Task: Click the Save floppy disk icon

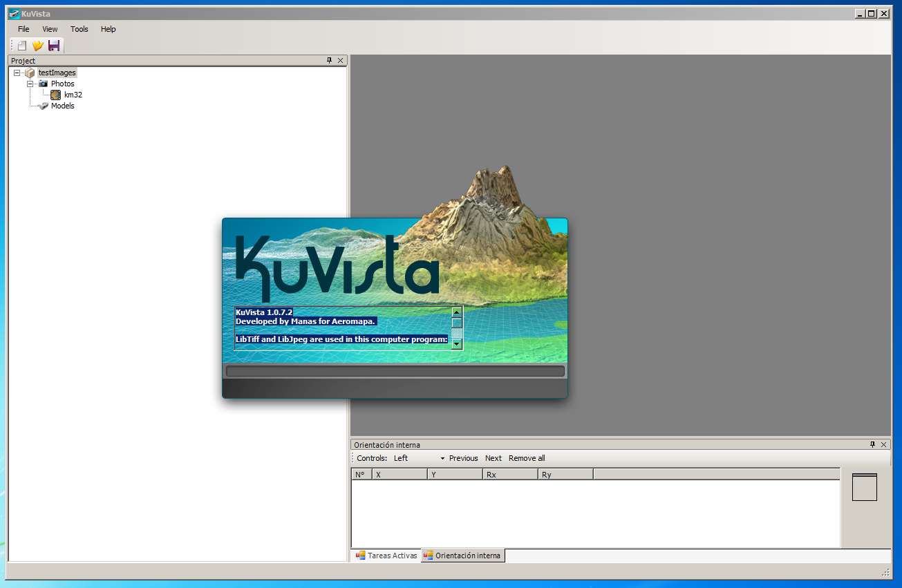Action: pyautogui.click(x=54, y=46)
